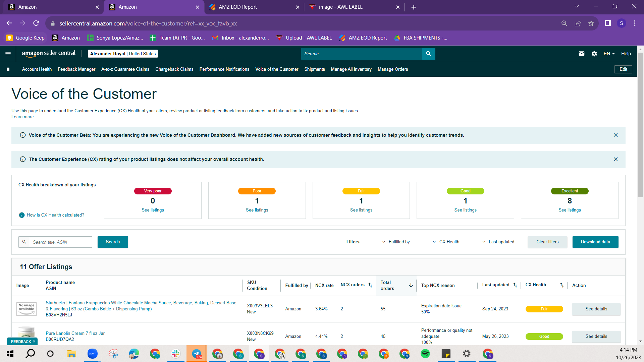The height and width of the screenshot is (362, 644).
Task: Sort by CX Health column arrows
Action: tap(562, 285)
